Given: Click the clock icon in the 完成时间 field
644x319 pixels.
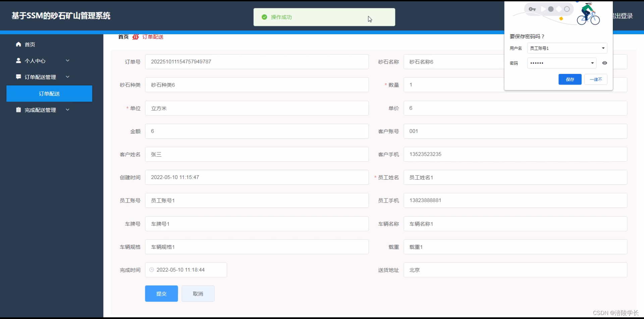Looking at the screenshot, I should tap(152, 270).
